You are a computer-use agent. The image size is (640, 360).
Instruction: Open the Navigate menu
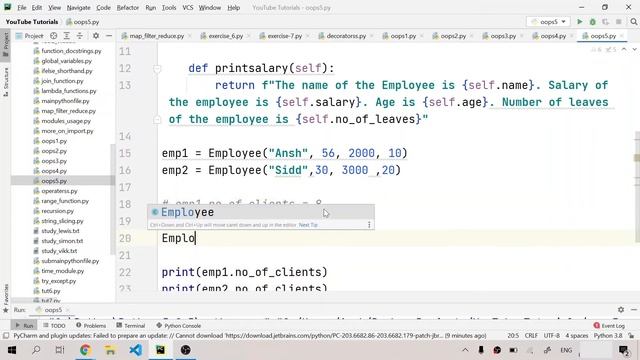(78, 8)
